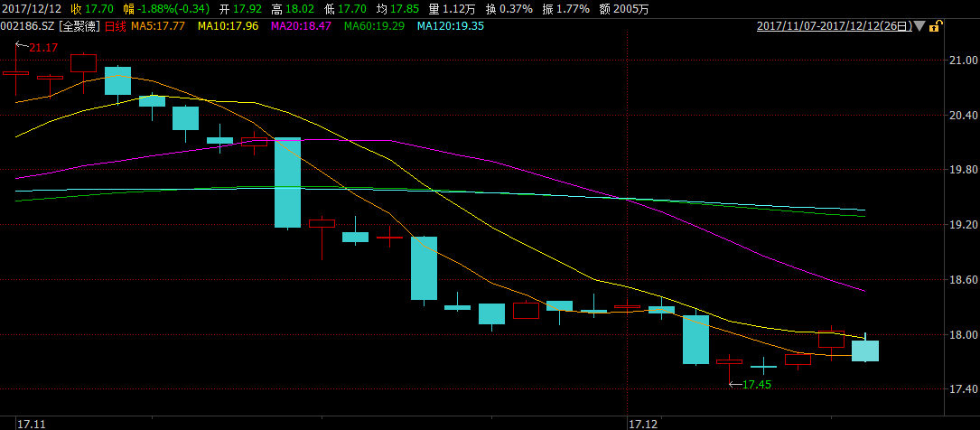Select the magenta MA20:18.47 indicator label

click(x=301, y=26)
